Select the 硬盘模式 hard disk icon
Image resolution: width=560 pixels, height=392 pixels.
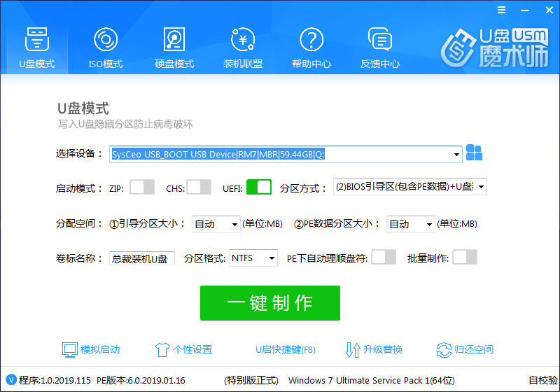point(174,38)
